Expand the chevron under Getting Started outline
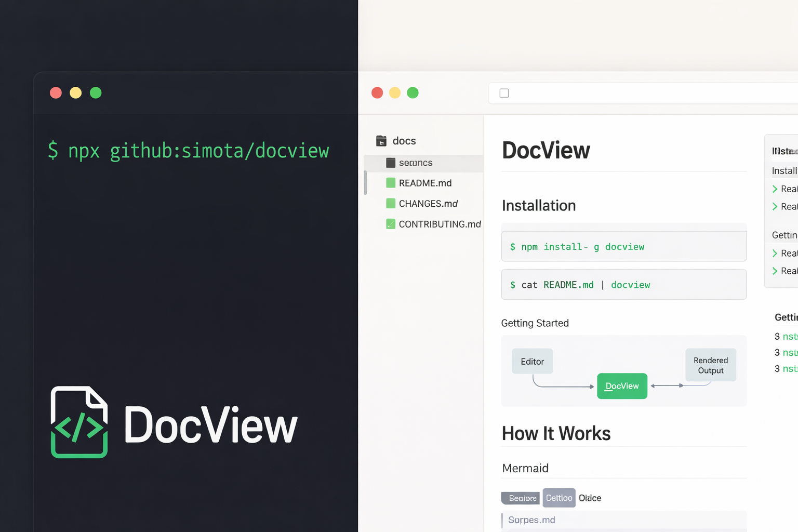798x532 pixels. click(776, 253)
